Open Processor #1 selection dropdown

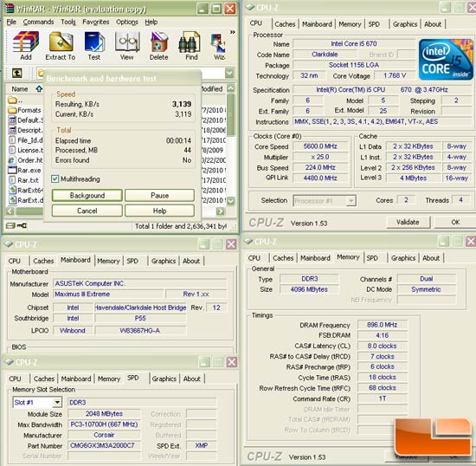click(351, 201)
